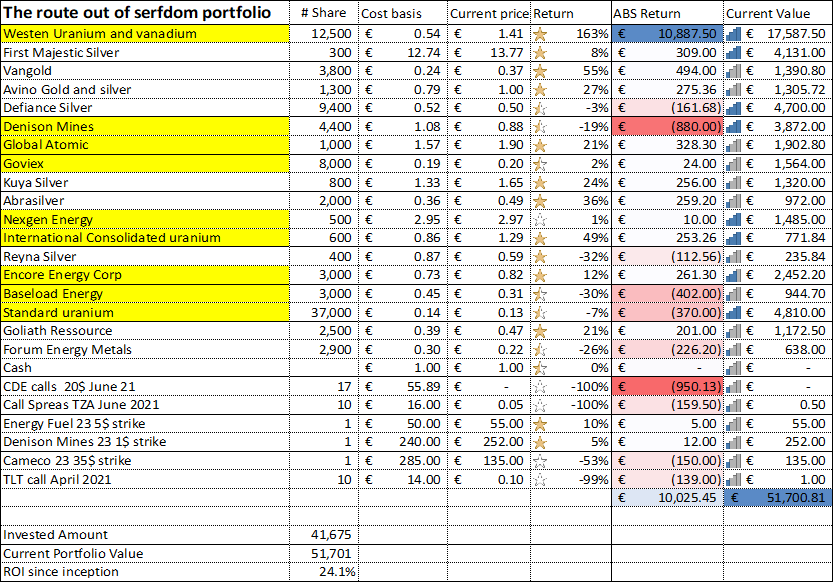
Task: Click the star icon in the First Majestic Silver row
Action: [540, 53]
